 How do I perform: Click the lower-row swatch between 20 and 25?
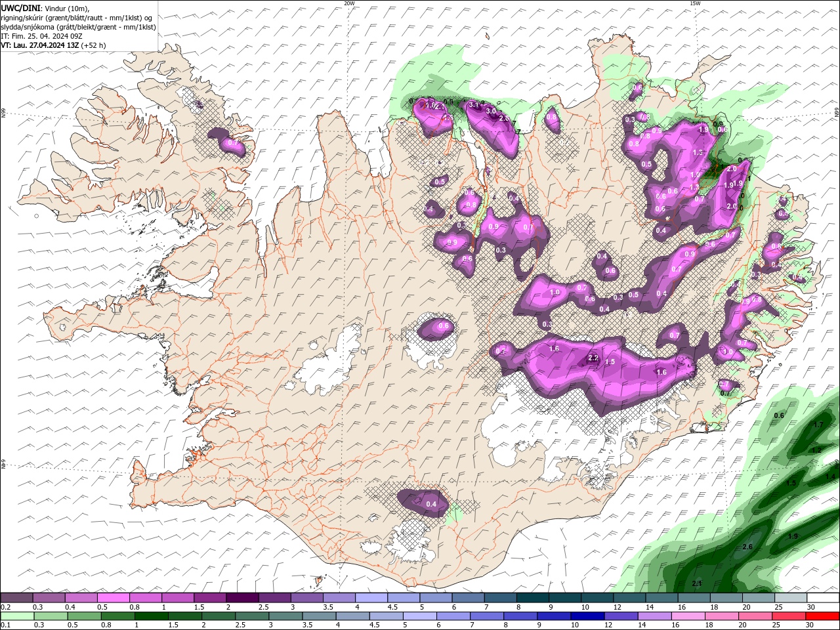pos(755,616)
